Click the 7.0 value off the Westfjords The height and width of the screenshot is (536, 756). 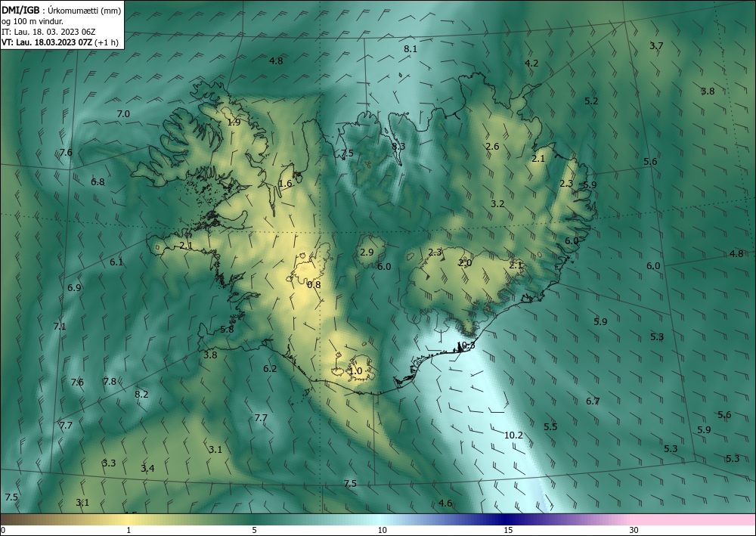point(123,113)
